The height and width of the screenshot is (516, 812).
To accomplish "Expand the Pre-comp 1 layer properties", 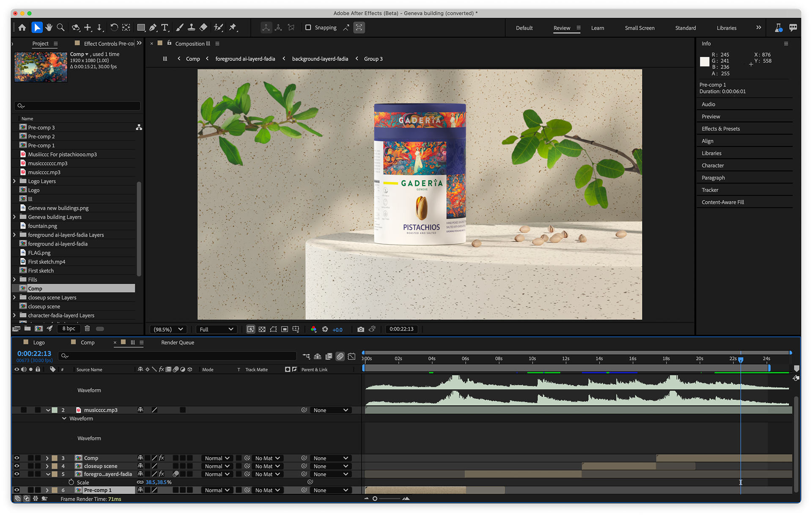I will (x=47, y=490).
